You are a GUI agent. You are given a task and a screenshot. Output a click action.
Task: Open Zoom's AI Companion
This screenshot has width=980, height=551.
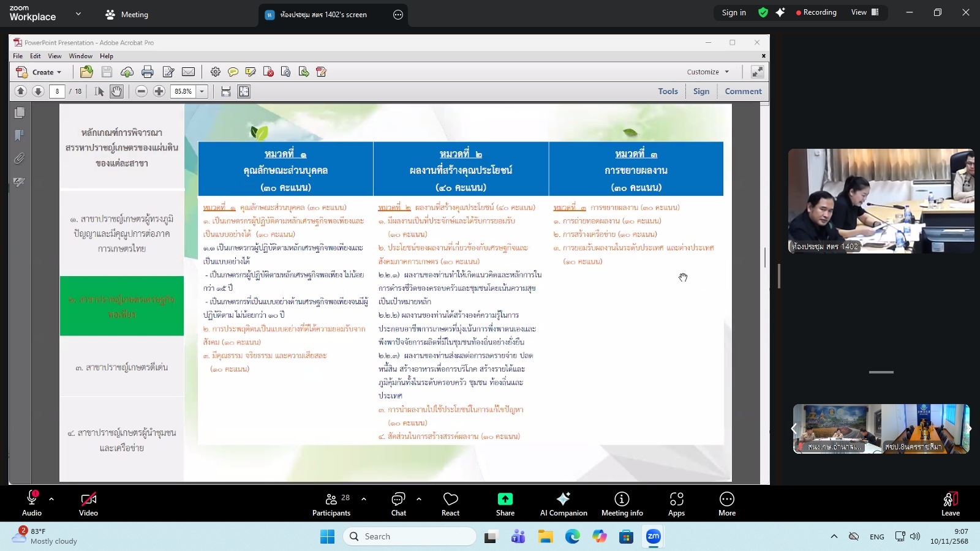563,503
